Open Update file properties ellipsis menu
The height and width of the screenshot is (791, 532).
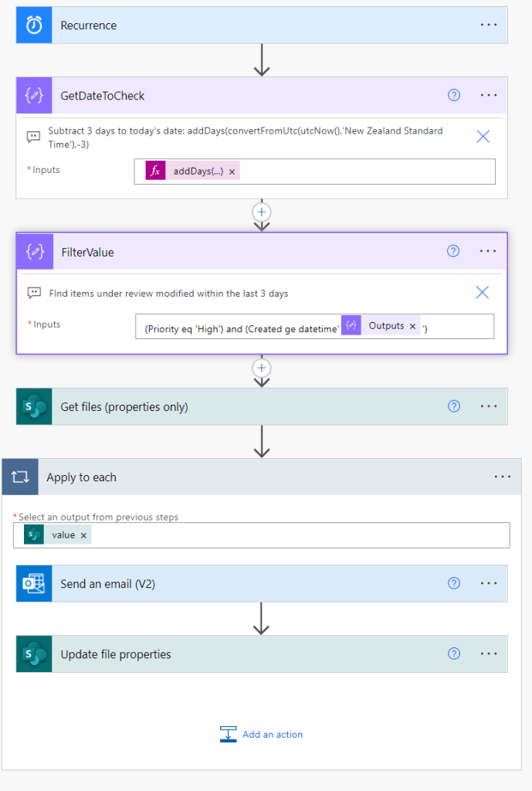click(x=489, y=654)
